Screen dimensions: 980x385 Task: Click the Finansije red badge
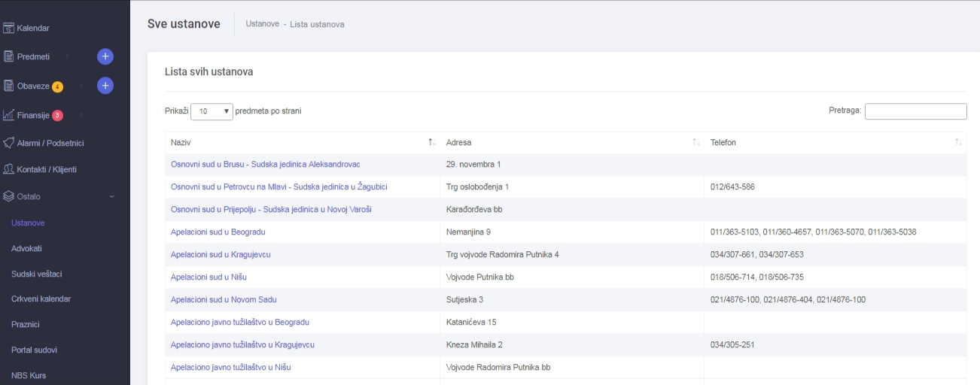pos(57,115)
